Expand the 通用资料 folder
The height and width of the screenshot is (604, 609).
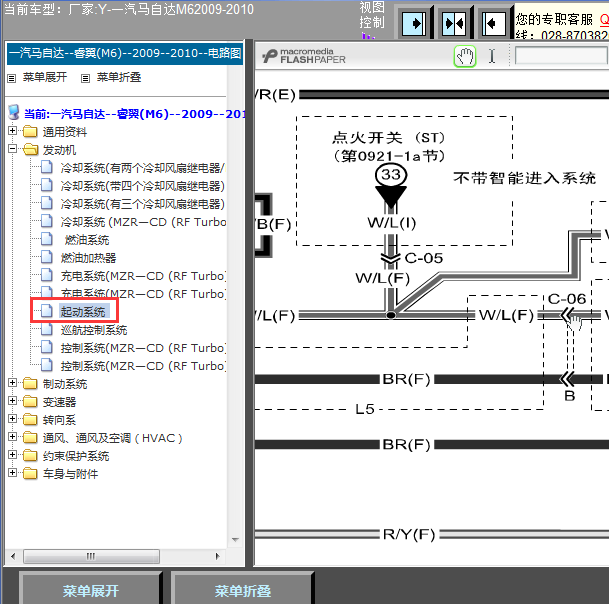[x=12, y=131]
